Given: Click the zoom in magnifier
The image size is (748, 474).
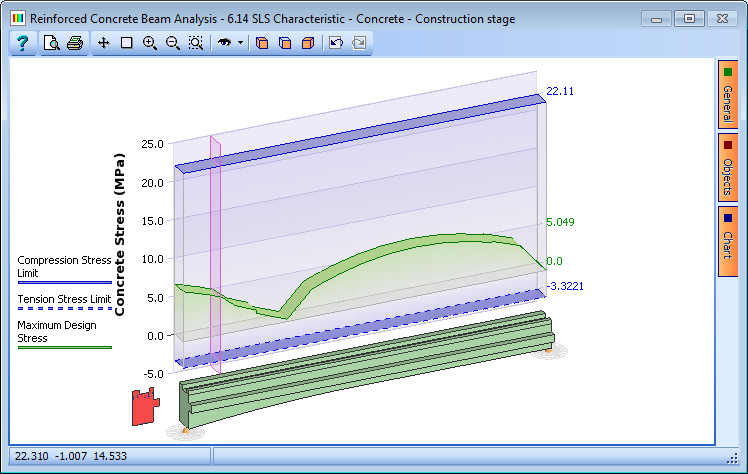Looking at the screenshot, I should click(x=150, y=43).
